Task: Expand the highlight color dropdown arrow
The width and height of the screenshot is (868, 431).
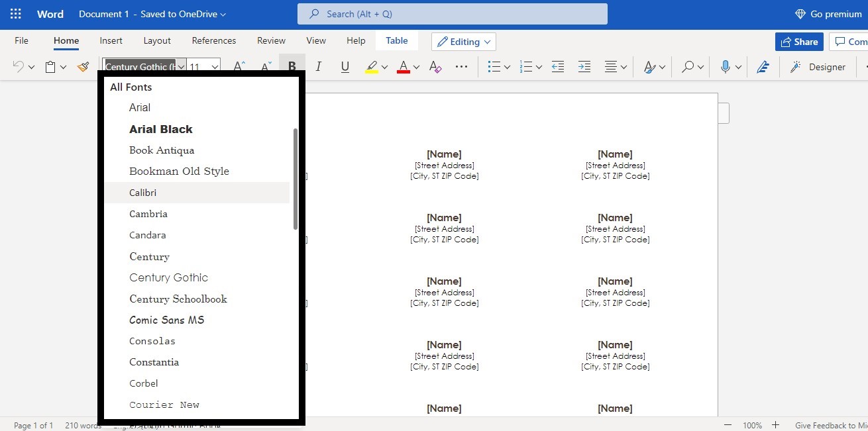Action: pos(384,68)
